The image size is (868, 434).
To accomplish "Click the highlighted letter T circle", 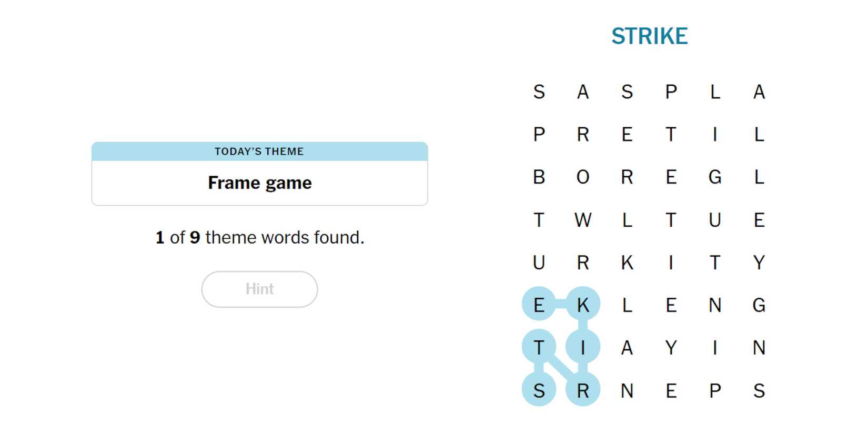I will tap(539, 347).
